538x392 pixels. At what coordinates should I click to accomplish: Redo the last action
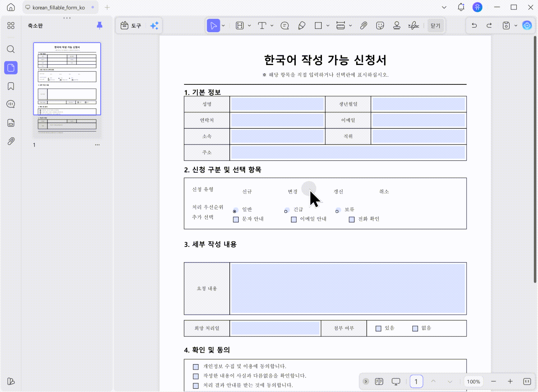(x=489, y=25)
